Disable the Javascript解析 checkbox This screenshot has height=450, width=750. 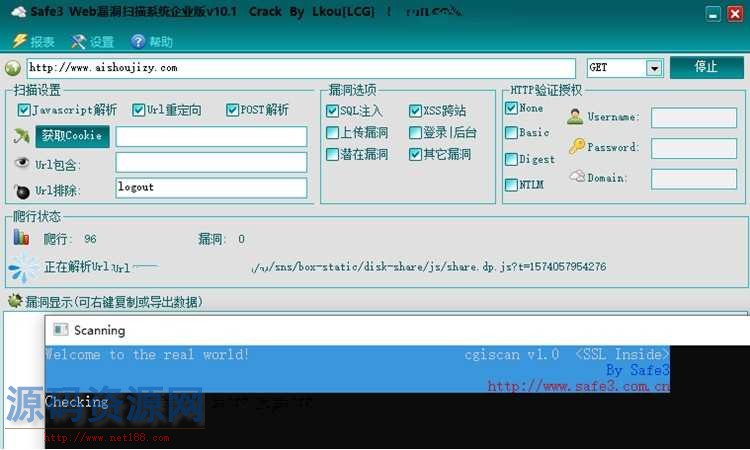pyautogui.click(x=24, y=110)
